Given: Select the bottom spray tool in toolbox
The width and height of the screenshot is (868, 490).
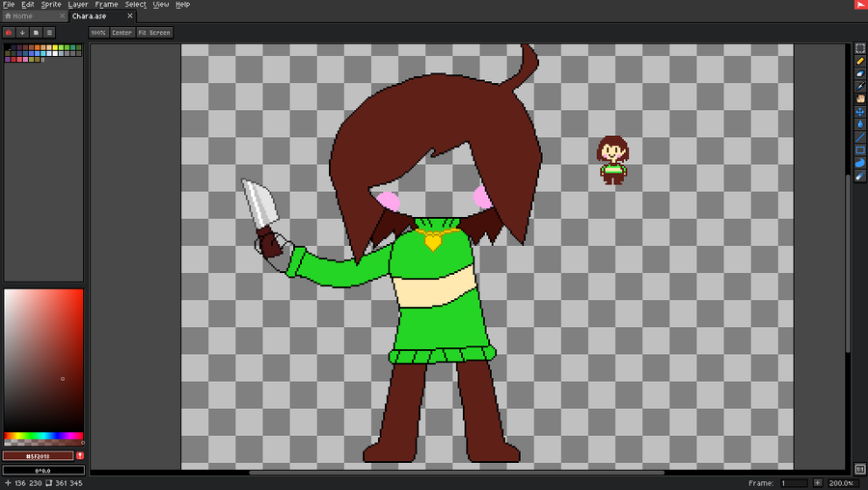Looking at the screenshot, I should (x=859, y=177).
